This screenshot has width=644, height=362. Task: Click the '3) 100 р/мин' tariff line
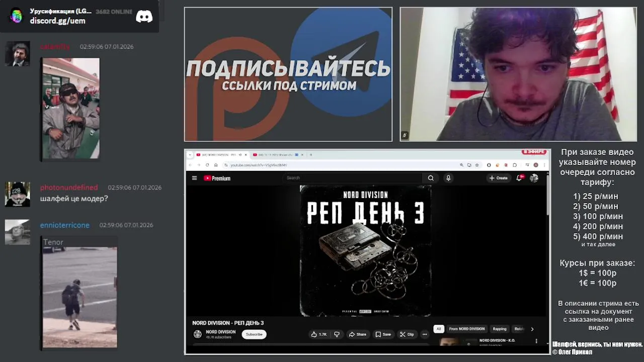[598, 216]
